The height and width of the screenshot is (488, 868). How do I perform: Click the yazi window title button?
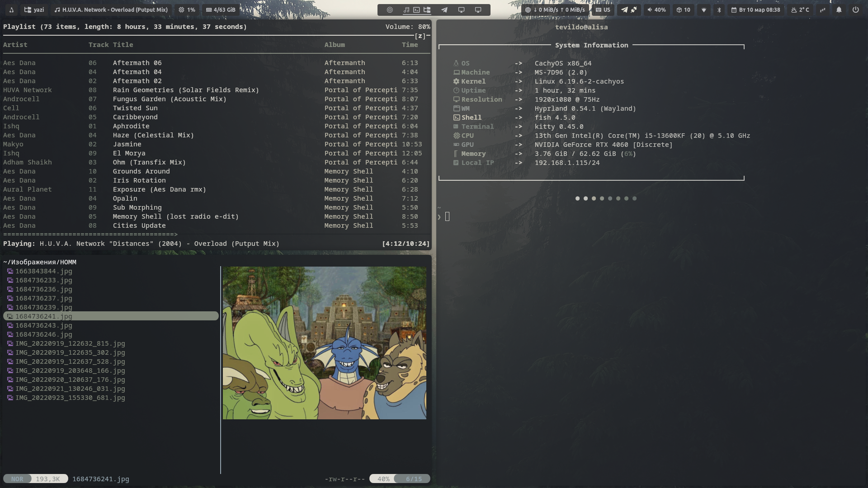pos(34,9)
